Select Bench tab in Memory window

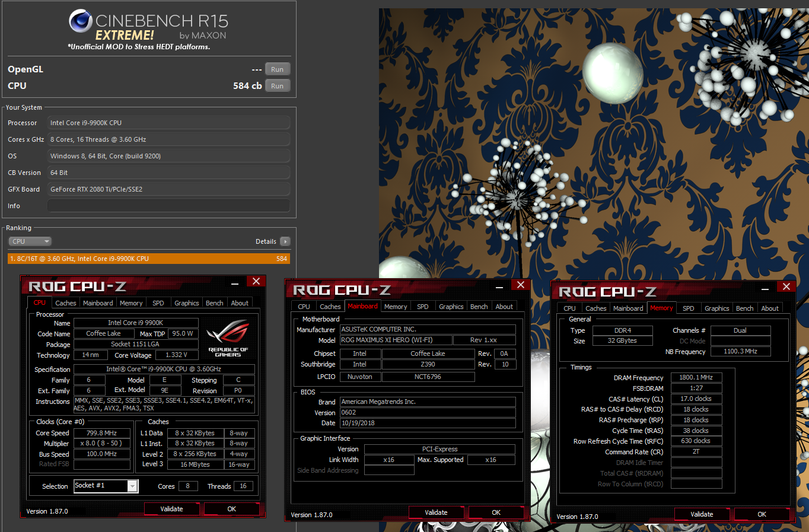(x=745, y=308)
